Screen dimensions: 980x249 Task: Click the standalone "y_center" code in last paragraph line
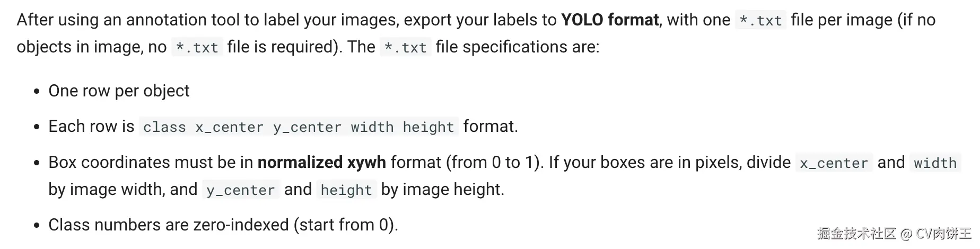pos(240,190)
